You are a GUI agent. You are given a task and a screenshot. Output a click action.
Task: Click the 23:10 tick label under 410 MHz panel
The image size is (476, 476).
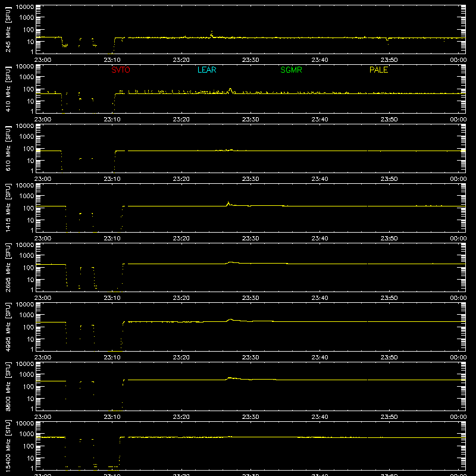pyautogui.click(x=112, y=120)
